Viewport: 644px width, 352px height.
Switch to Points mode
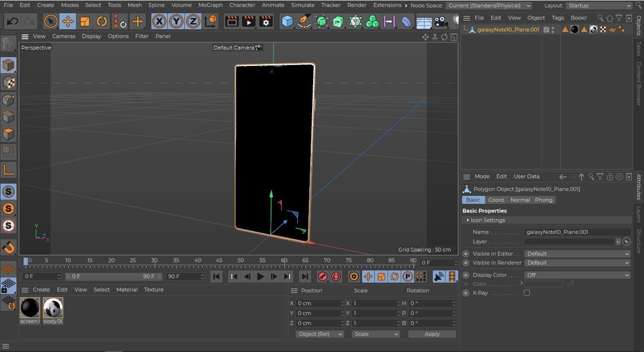pos(8,100)
